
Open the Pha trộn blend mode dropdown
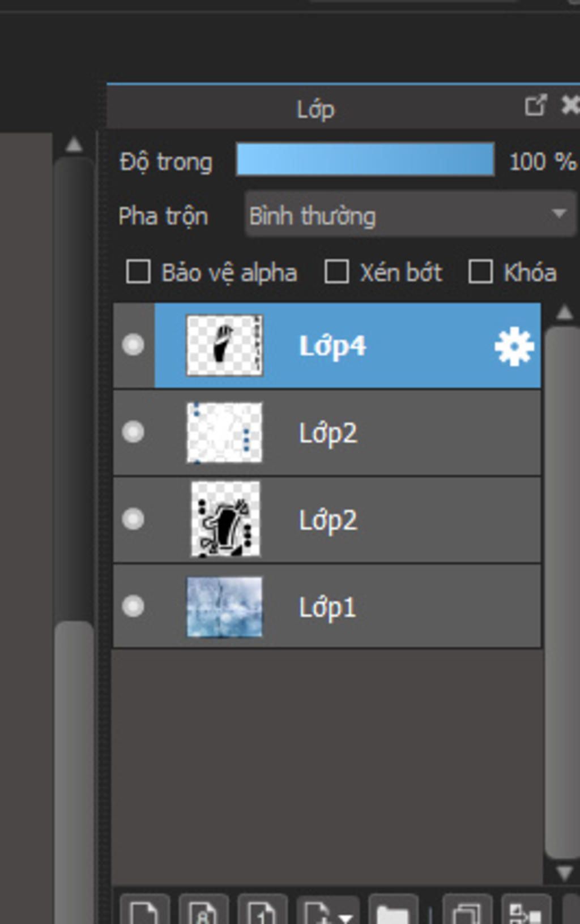tap(410, 214)
